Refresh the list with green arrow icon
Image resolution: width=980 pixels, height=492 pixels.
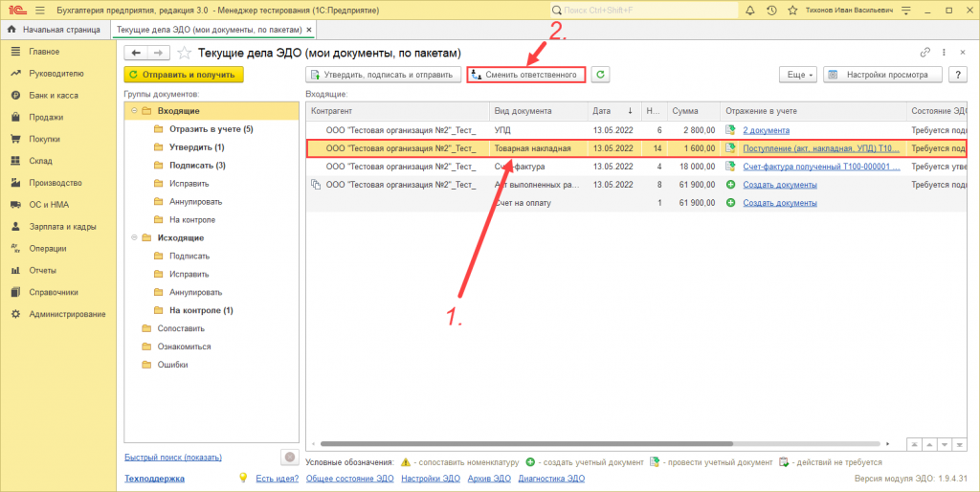tap(601, 75)
